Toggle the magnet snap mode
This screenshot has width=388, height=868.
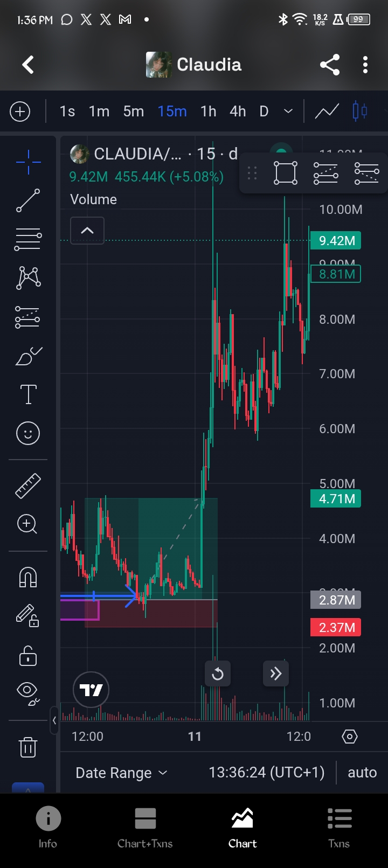pyautogui.click(x=28, y=577)
